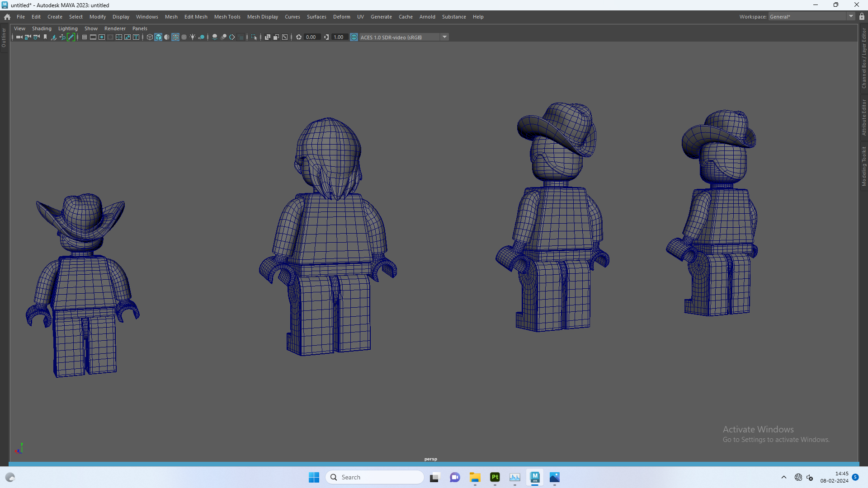Click the X-Ray Joints icon

(285, 37)
